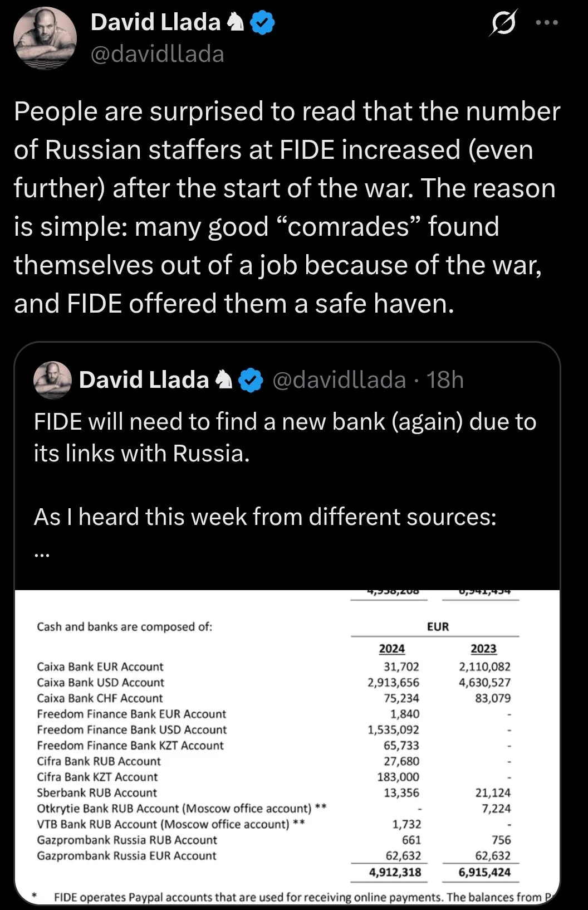Screen dimensions: 588x910
Task: Open the three-dot more options menu
Action: (x=546, y=23)
